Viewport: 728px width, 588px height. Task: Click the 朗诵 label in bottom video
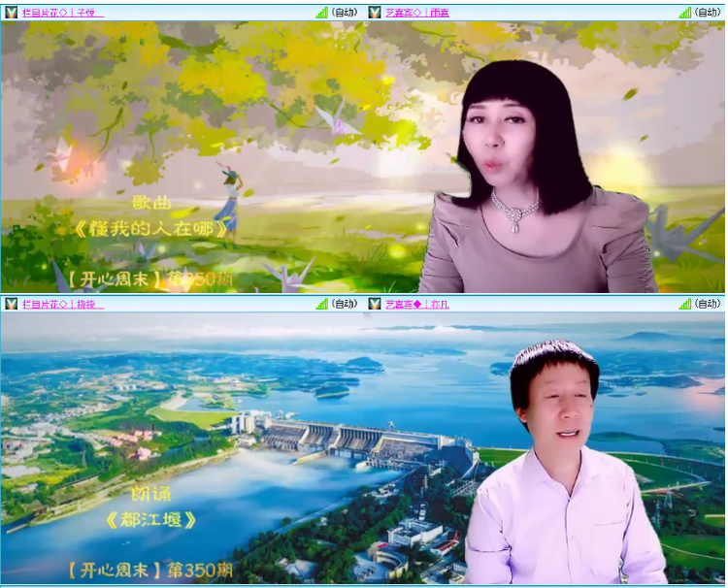(x=151, y=493)
